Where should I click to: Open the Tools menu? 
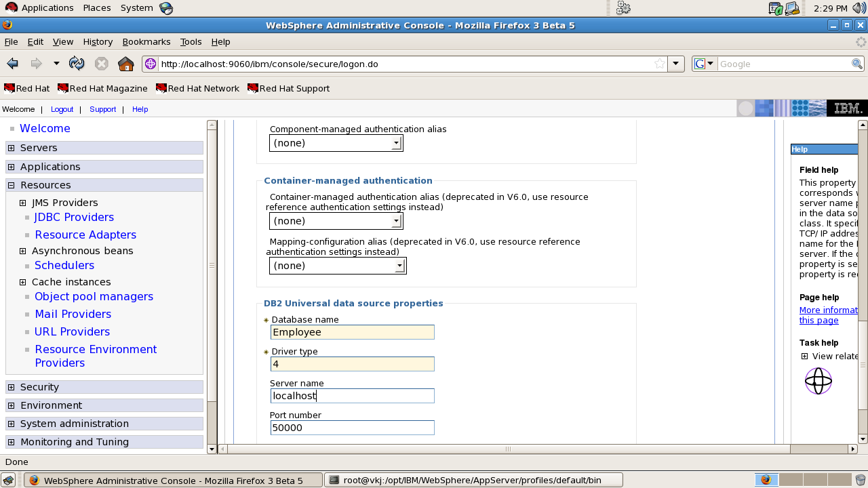pyautogui.click(x=191, y=41)
